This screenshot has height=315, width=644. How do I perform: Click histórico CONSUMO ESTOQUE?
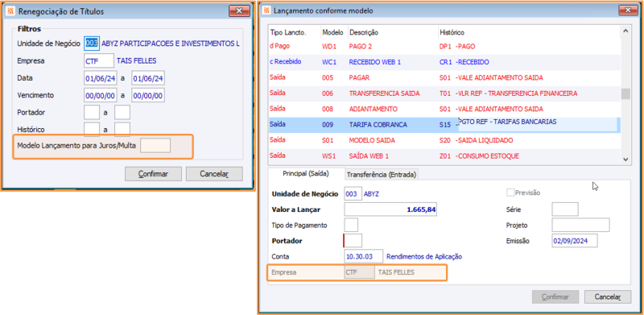point(489,155)
